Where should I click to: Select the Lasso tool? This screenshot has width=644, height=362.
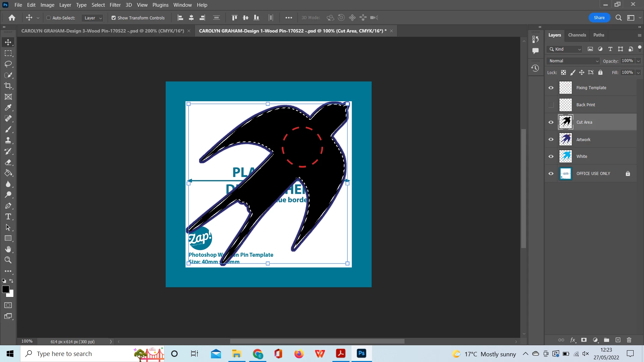click(x=8, y=64)
